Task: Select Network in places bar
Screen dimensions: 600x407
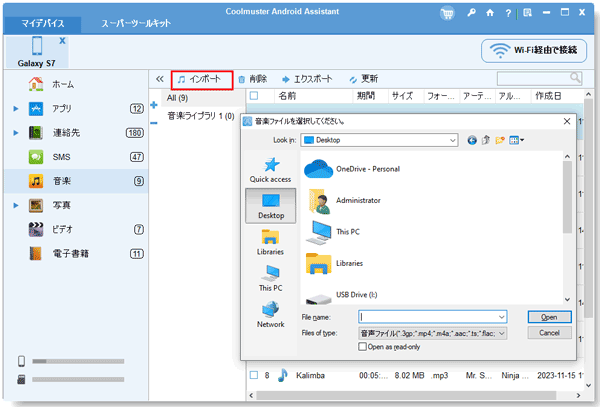Action: point(271,315)
